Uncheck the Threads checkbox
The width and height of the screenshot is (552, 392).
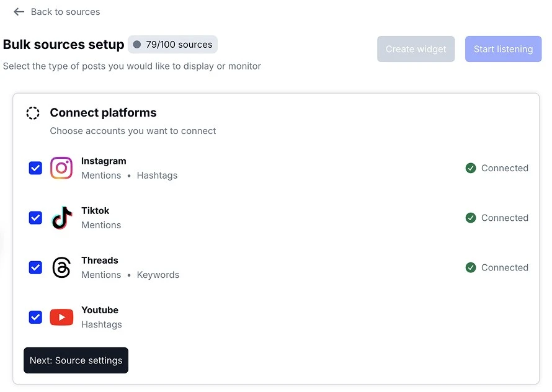(x=35, y=267)
